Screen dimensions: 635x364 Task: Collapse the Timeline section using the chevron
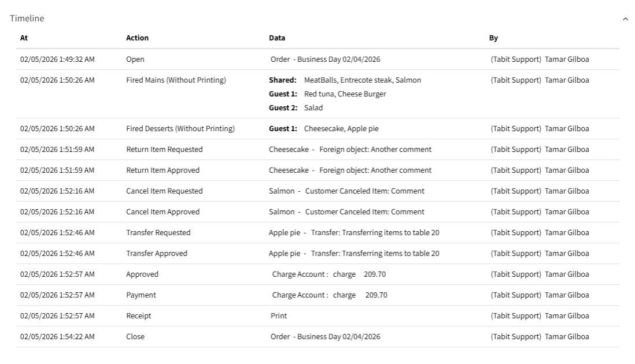[625, 19]
